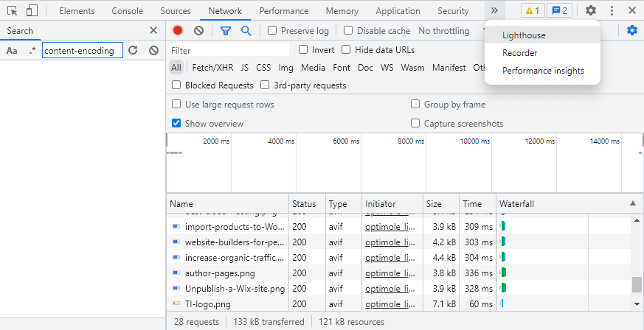
Task: Switch to the Console tab
Action: [x=128, y=11]
